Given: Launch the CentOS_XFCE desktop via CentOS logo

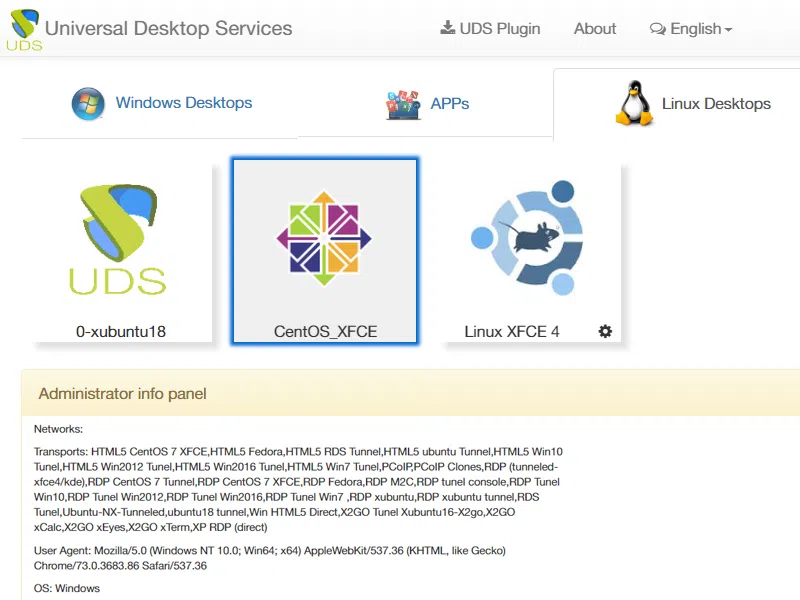Looking at the screenshot, I should (324, 239).
